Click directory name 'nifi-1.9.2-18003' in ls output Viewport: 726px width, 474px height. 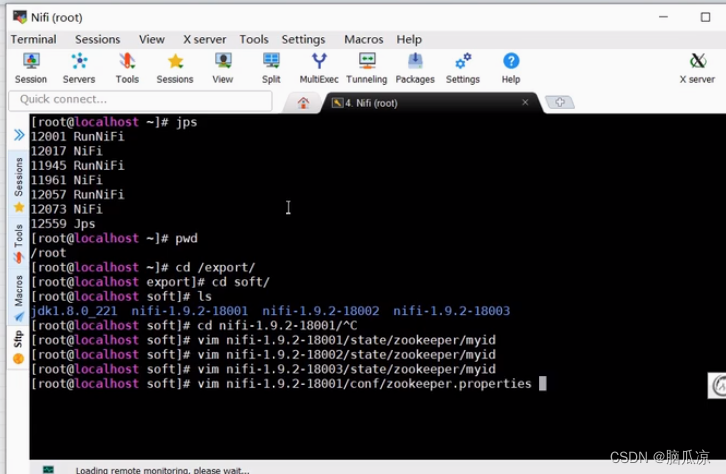[x=451, y=311]
